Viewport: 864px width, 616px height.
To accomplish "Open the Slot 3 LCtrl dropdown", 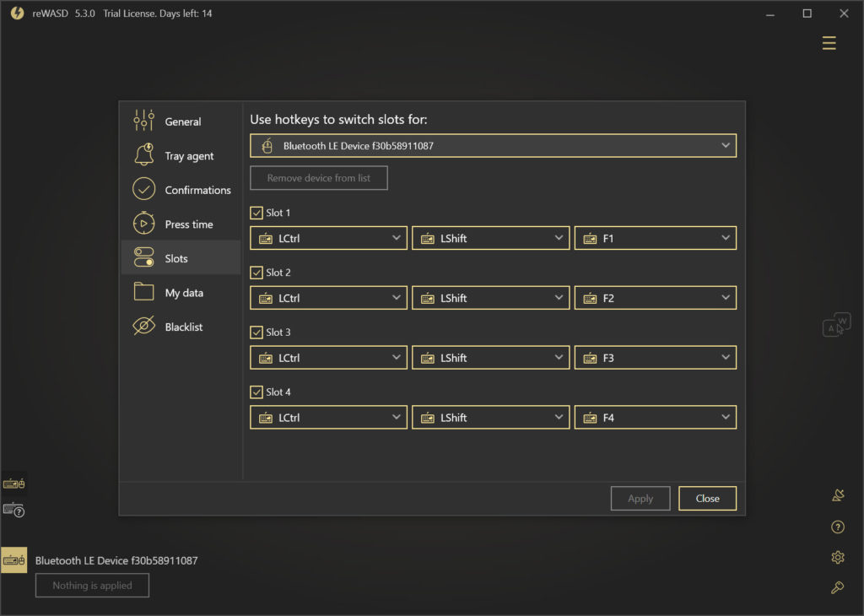I will [328, 358].
